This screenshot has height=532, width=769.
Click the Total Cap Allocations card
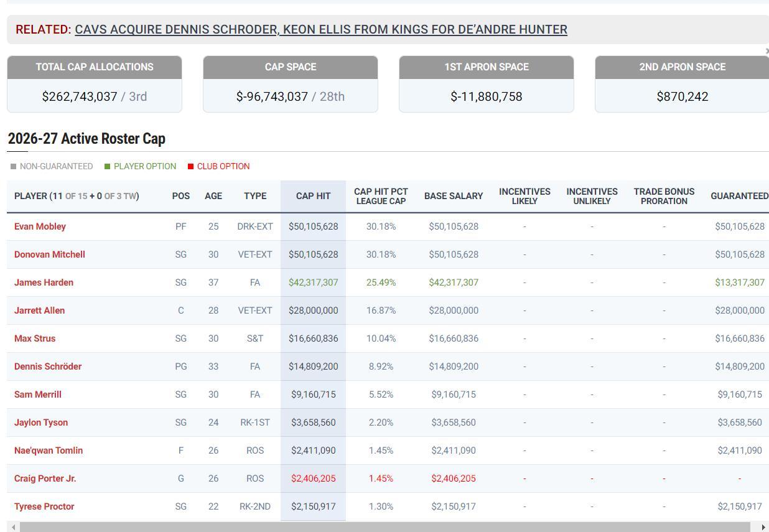point(95,84)
